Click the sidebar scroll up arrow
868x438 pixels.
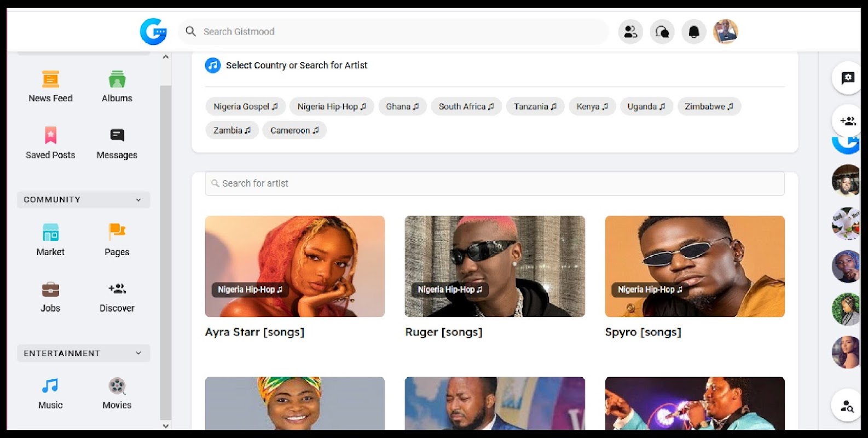tap(166, 57)
